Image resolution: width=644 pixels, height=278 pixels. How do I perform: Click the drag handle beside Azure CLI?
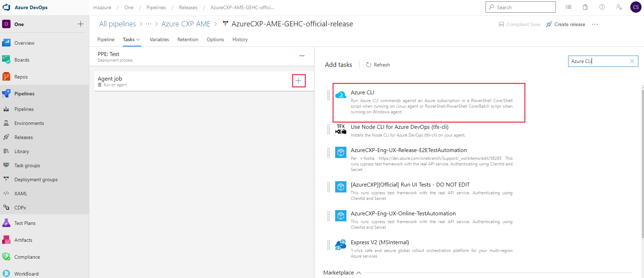click(x=328, y=95)
